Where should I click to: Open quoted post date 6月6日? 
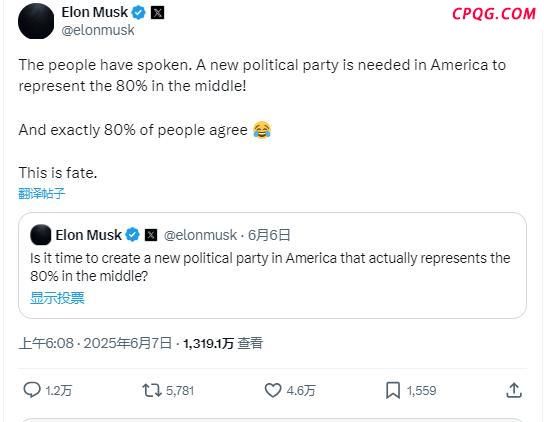[x=269, y=235]
